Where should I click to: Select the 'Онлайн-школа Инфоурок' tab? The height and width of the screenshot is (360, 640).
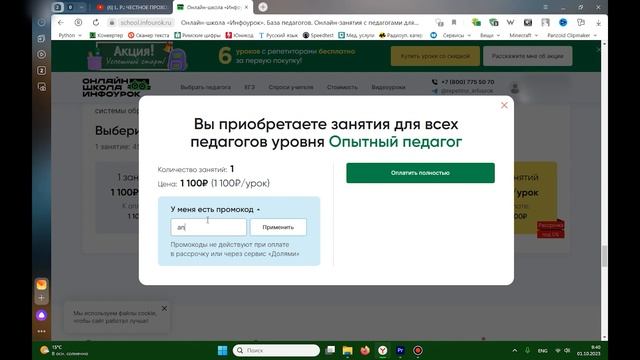(x=212, y=7)
